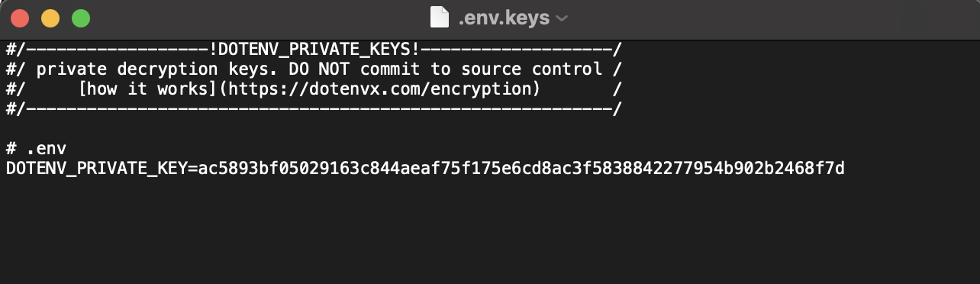Click the .env.keys window title text
980x284 pixels.
pyautogui.click(x=504, y=18)
